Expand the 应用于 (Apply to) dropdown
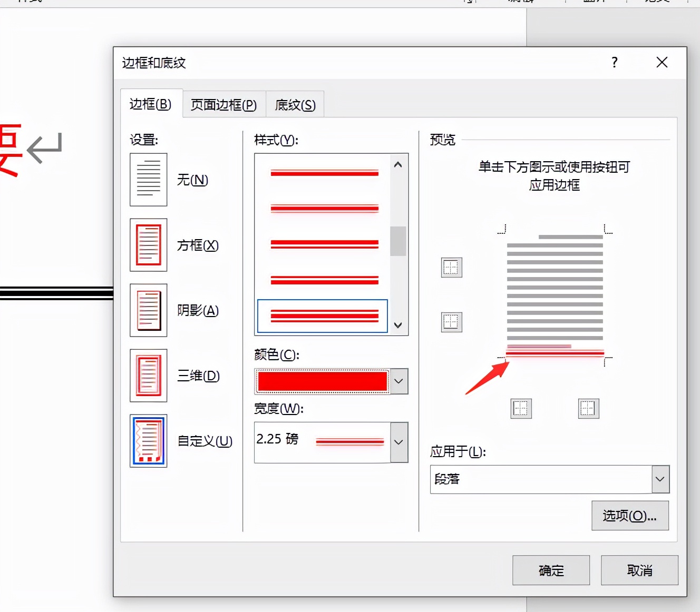The width and height of the screenshot is (700, 612). coord(659,479)
